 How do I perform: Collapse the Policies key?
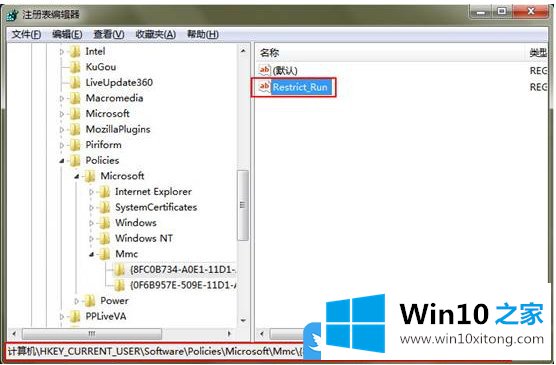[62, 161]
